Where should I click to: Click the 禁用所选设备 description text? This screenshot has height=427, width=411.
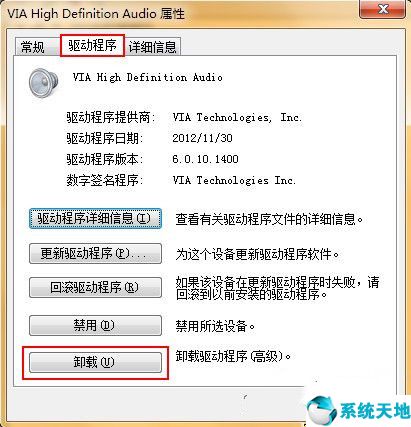(x=215, y=326)
